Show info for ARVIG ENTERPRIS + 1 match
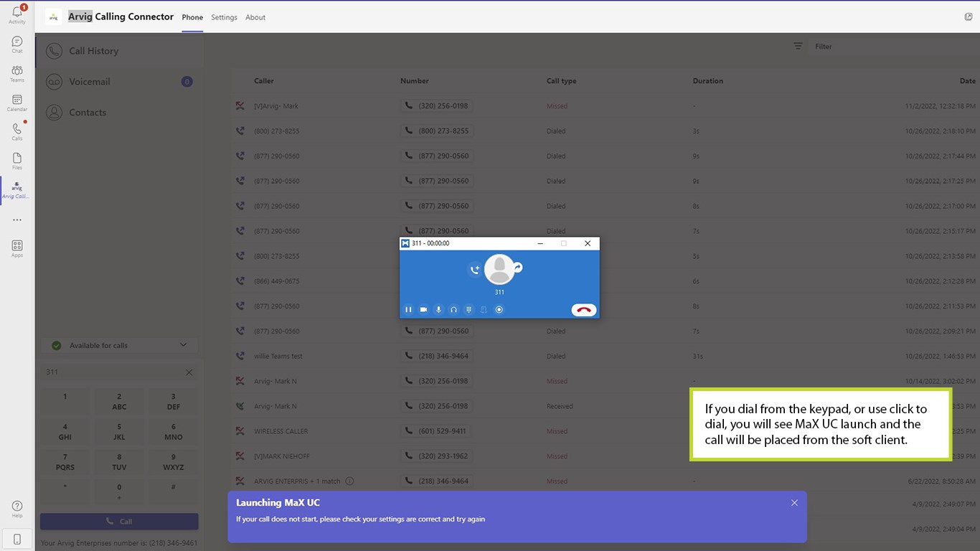This screenshot has height=551, width=980. click(349, 481)
